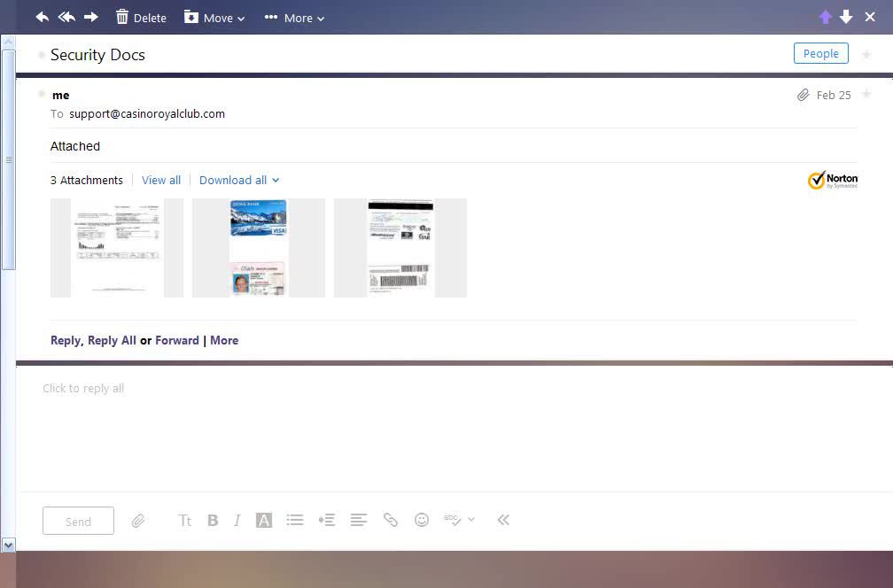The width and height of the screenshot is (893, 588).
Task: Click the Norton by Symantec logo
Action: click(832, 180)
